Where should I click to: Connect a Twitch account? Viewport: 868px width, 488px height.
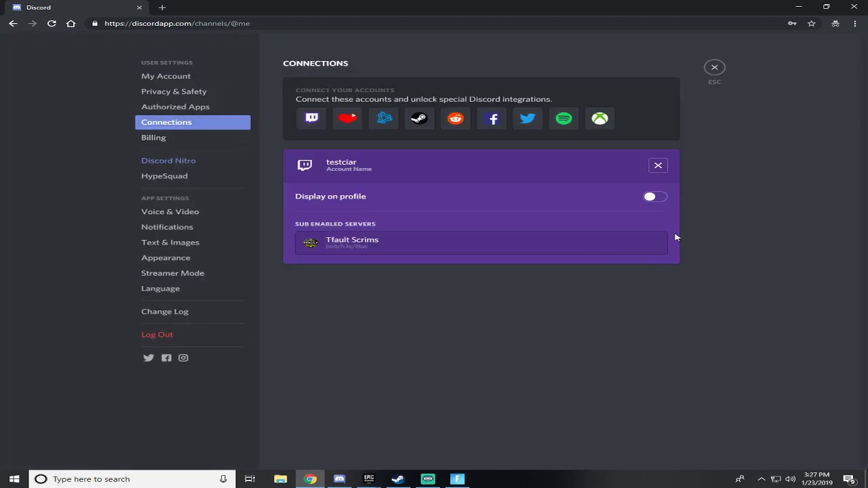(x=312, y=118)
